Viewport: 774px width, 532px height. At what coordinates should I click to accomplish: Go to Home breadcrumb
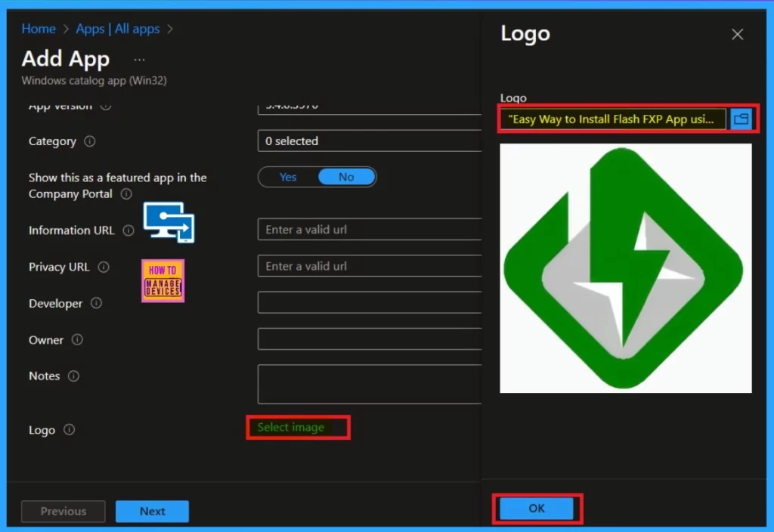click(x=39, y=29)
